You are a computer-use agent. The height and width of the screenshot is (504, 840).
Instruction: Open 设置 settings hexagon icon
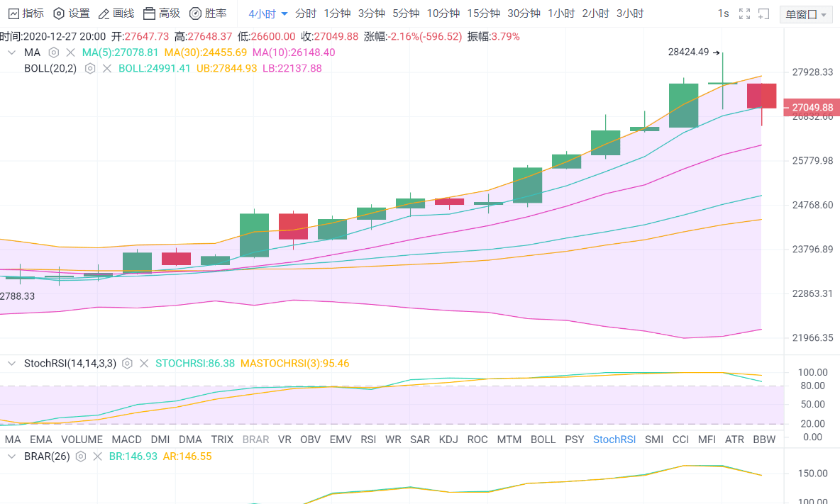(x=59, y=13)
